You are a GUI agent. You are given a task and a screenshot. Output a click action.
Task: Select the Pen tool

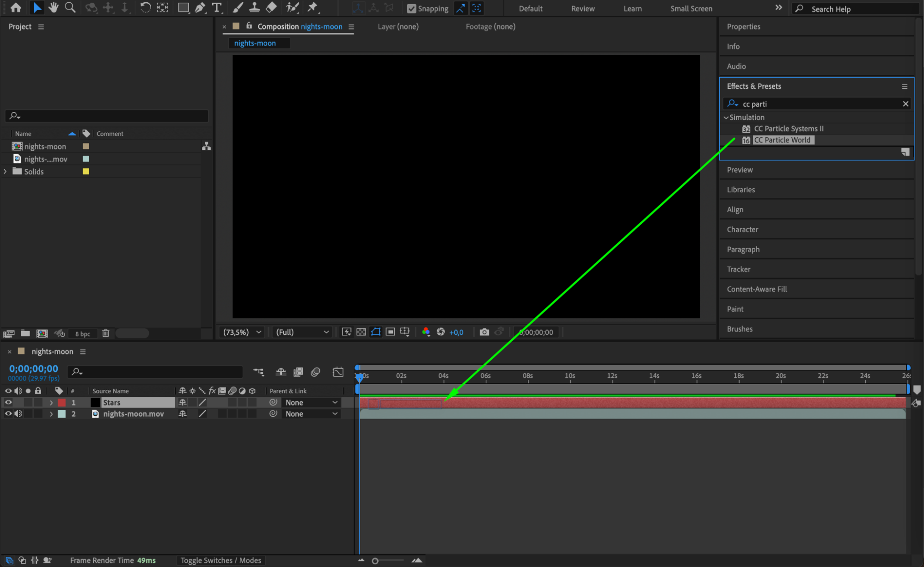pos(200,7)
